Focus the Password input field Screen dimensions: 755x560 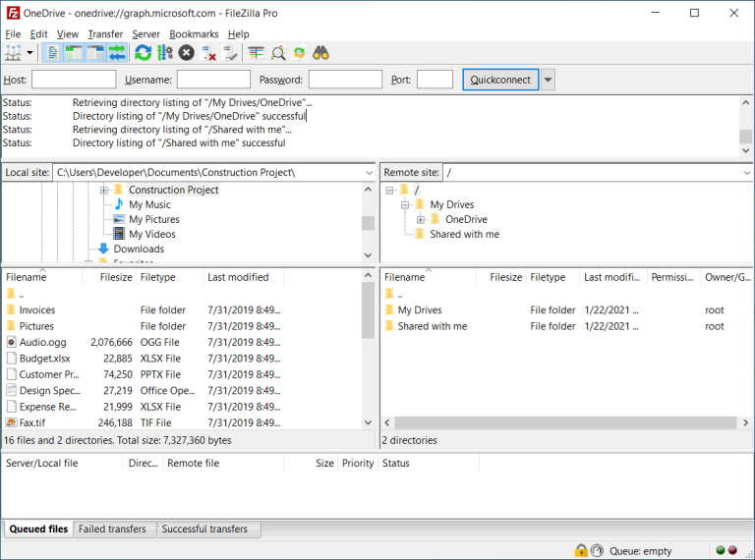point(345,80)
